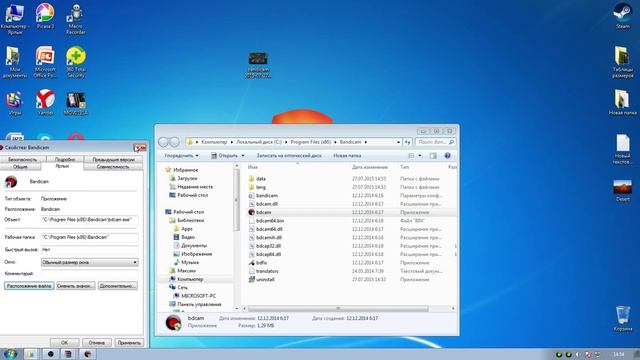Expand the arrow next to Открыть
The width and height of the screenshot is (640, 360).
point(243,156)
